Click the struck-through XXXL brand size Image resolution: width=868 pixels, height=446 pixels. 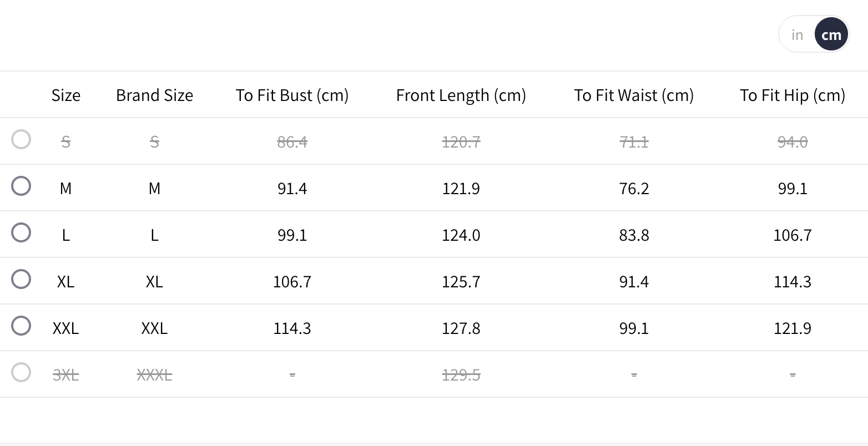pyautogui.click(x=154, y=375)
